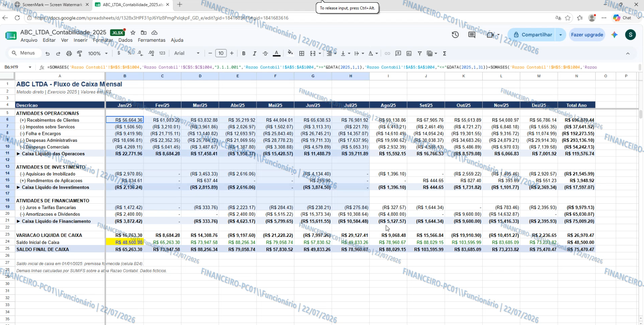Insert a link from the toolbar
The width and height of the screenshot is (644, 325).
pos(387,53)
